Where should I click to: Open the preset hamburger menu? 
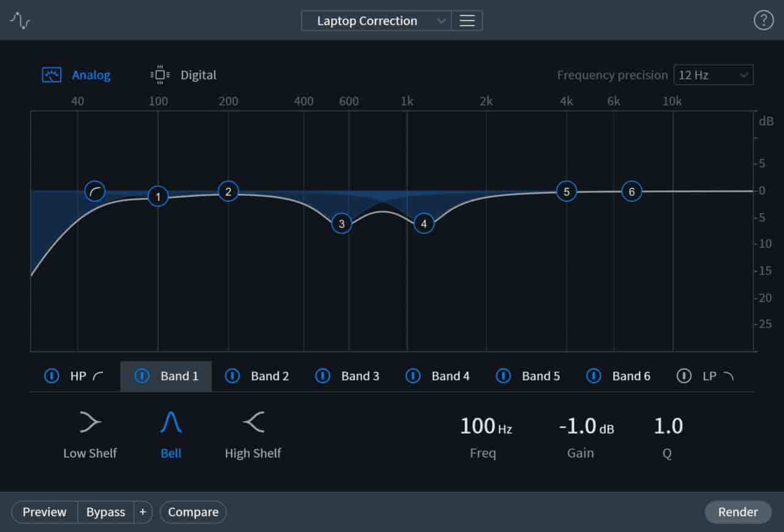click(467, 21)
